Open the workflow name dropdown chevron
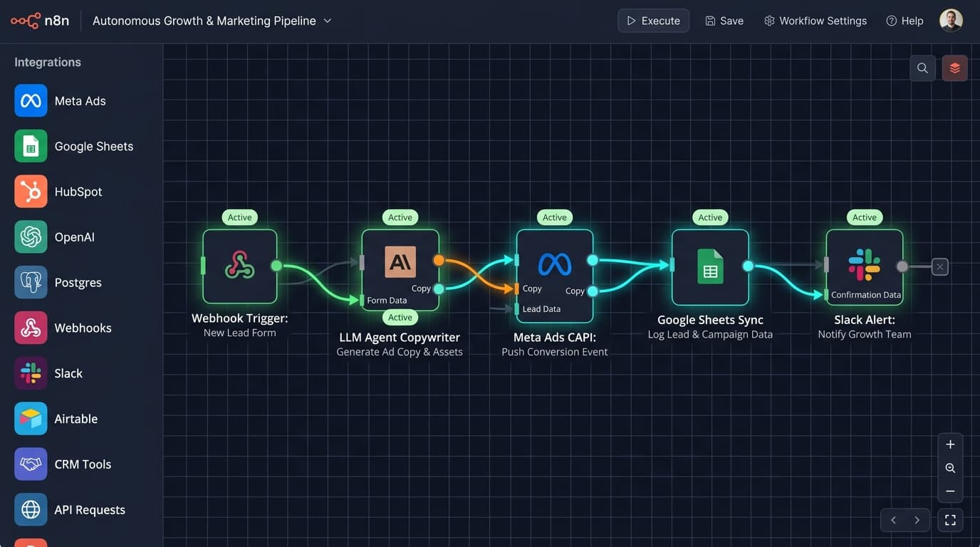The width and height of the screenshot is (980, 547). (x=328, y=21)
